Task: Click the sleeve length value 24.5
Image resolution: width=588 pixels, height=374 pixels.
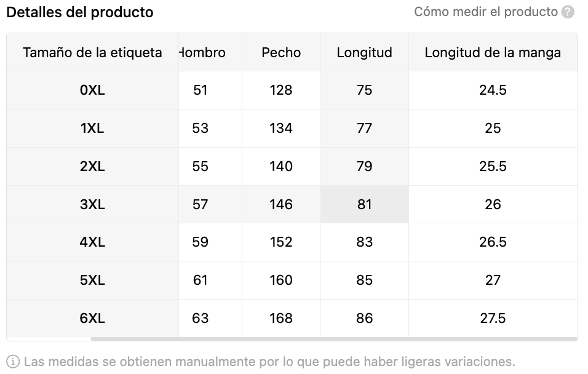Action: click(x=493, y=90)
